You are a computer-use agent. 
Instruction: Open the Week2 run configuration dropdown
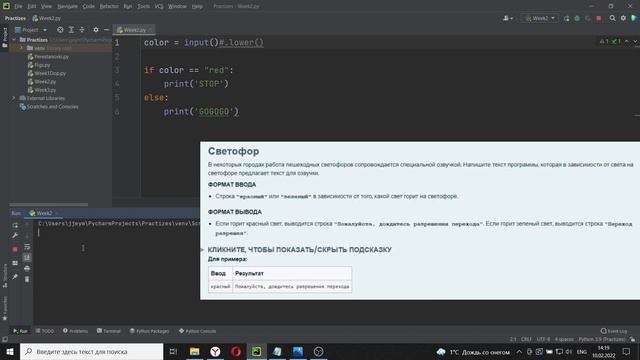pos(540,18)
